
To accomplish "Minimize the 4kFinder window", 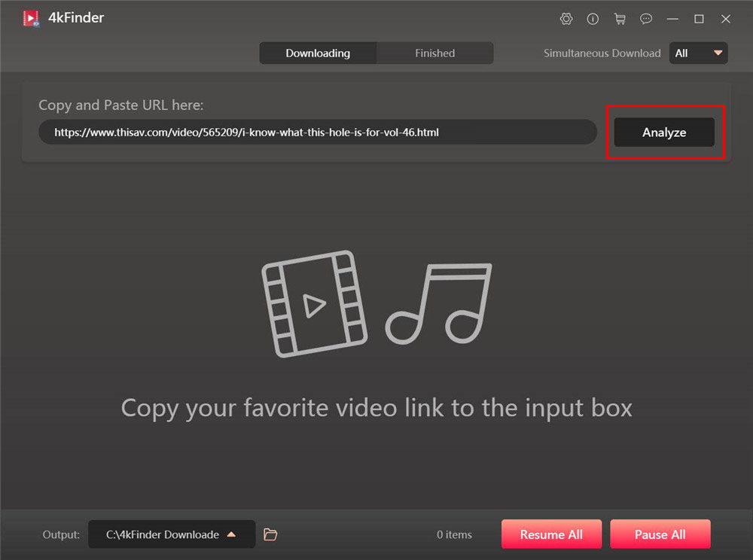I will coord(672,19).
